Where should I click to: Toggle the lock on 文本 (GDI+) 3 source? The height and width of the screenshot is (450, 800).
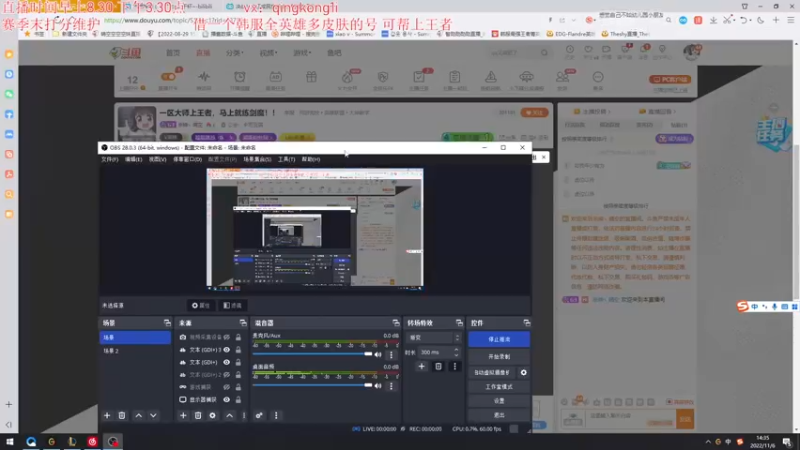(x=238, y=350)
